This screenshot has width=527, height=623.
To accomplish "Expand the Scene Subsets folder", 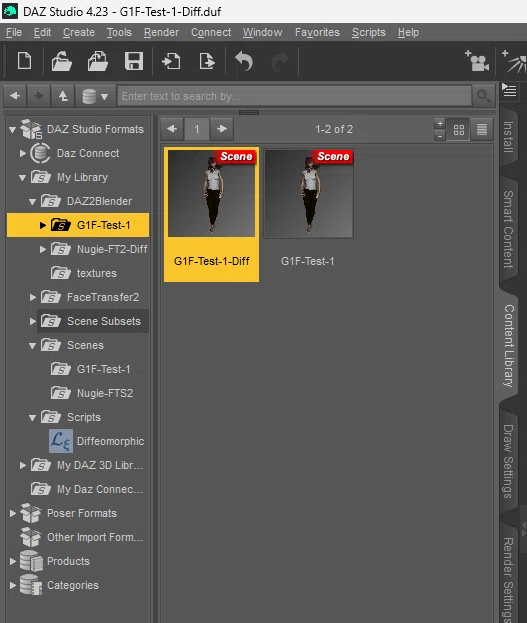I will click(33, 321).
